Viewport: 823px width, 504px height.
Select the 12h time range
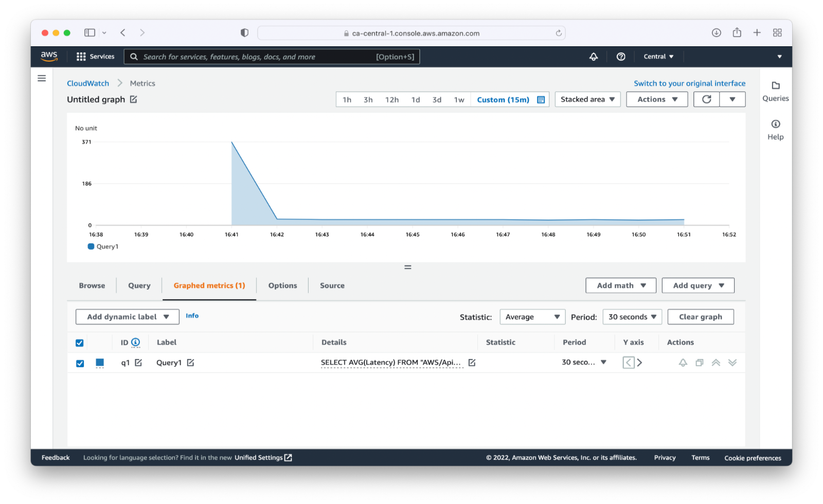point(392,100)
